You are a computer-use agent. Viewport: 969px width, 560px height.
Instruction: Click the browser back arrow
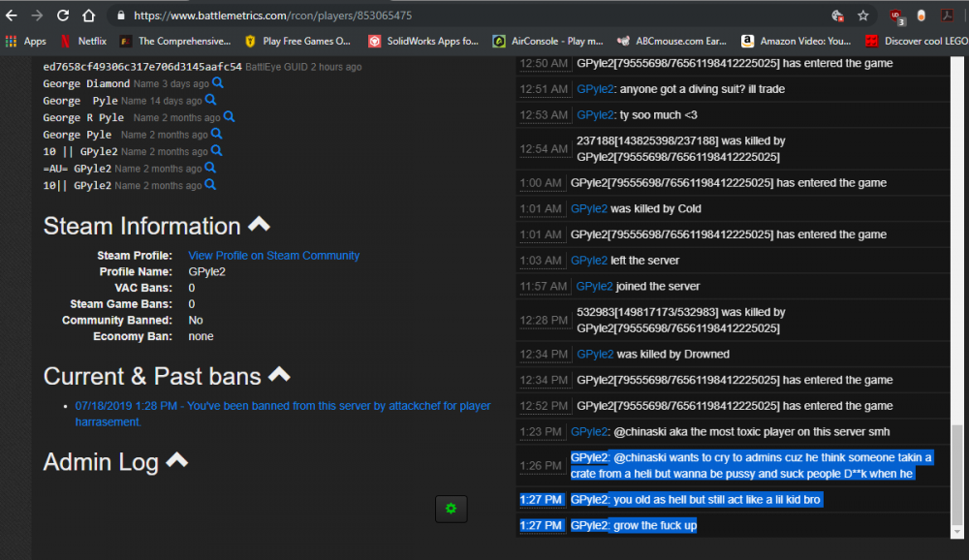click(13, 16)
